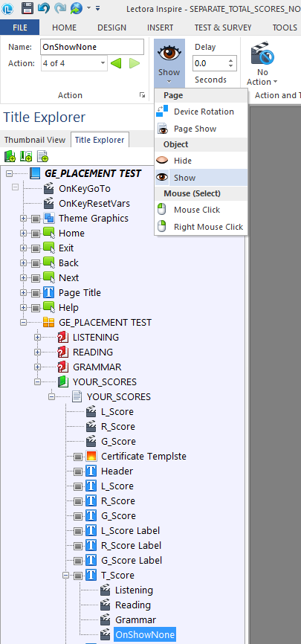The height and width of the screenshot is (644, 301).
Task: Open the Action group dialog launcher
Action: pos(142,95)
